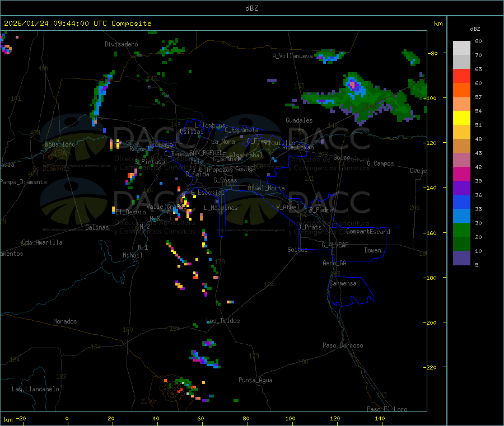Click the Bowen location label
Image resolution: width=504 pixels, height=426 pixels.
point(373,250)
